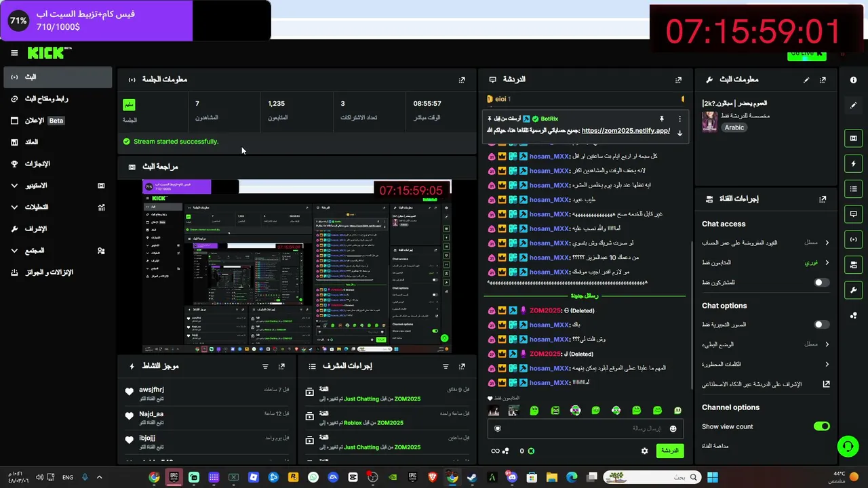The height and width of the screenshot is (488, 868).
Task: Select البث stream item in sidebar
Action: (x=58, y=77)
